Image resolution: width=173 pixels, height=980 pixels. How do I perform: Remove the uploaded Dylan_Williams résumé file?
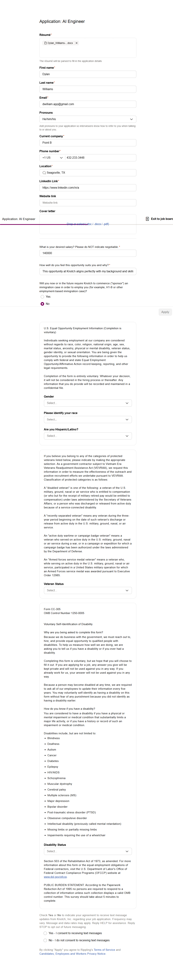click(x=77, y=43)
